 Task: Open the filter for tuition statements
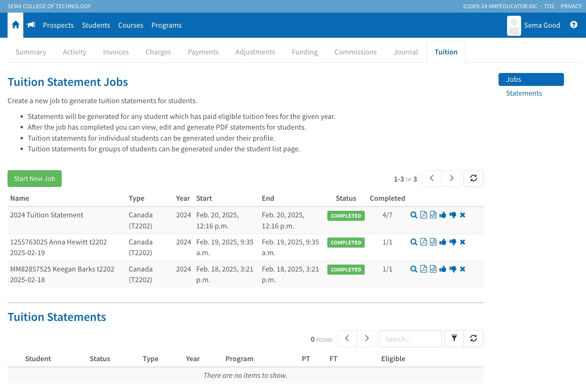click(454, 339)
